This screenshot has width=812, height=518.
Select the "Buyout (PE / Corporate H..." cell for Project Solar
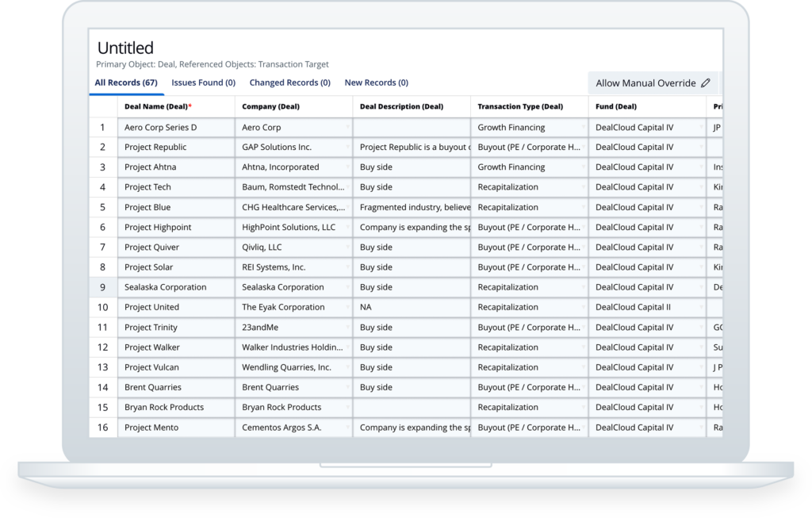point(530,267)
